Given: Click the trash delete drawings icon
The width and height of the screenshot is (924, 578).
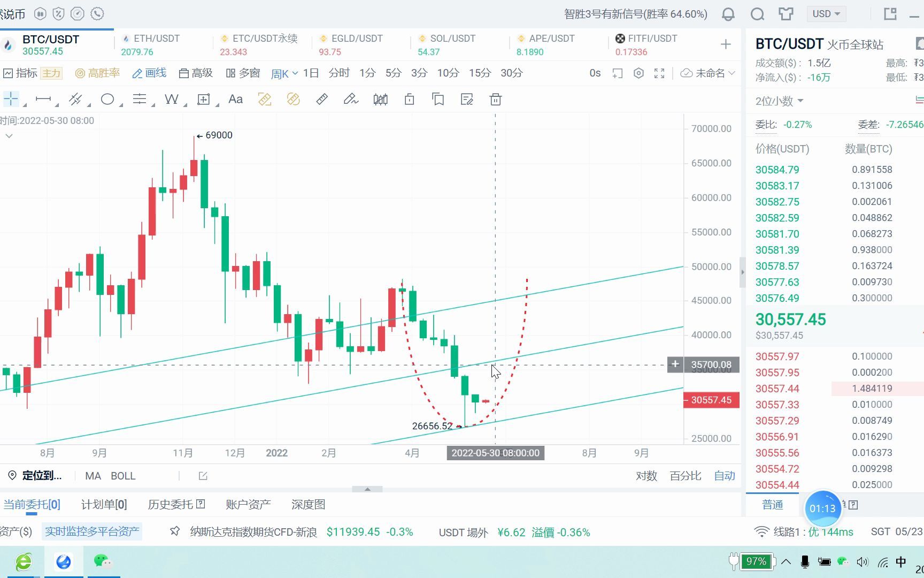Looking at the screenshot, I should click(x=496, y=99).
